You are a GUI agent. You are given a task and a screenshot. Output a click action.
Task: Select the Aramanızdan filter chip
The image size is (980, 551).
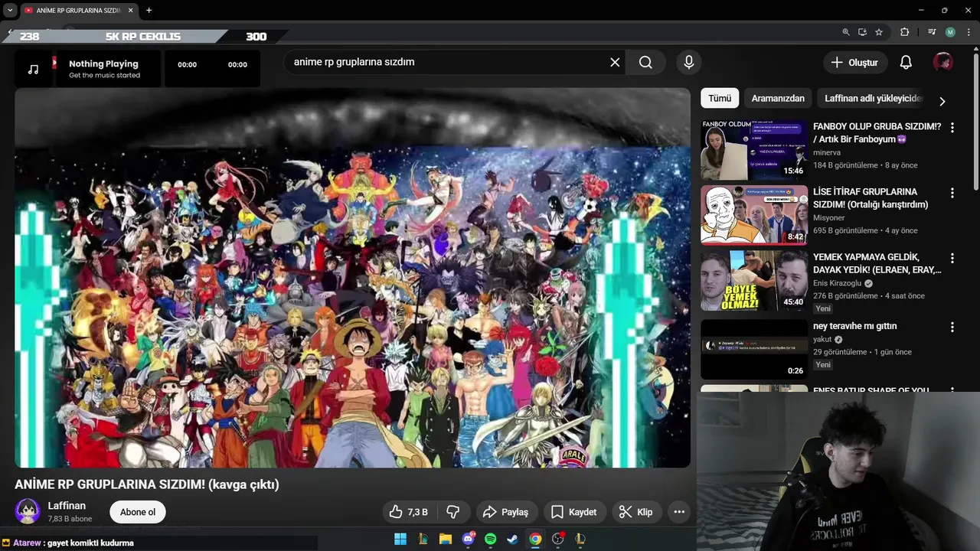(778, 98)
